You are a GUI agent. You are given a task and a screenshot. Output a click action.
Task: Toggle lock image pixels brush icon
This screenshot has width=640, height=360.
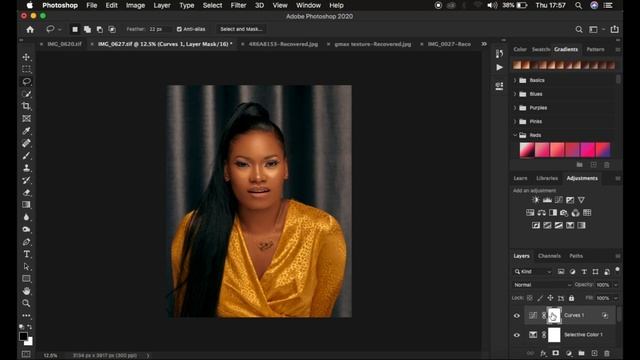click(x=540, y=298)
